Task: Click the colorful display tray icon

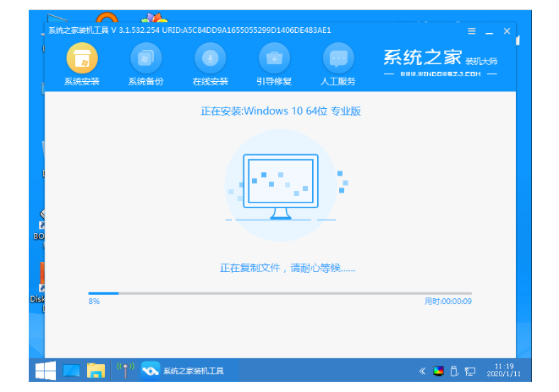Action: [438, 371]
